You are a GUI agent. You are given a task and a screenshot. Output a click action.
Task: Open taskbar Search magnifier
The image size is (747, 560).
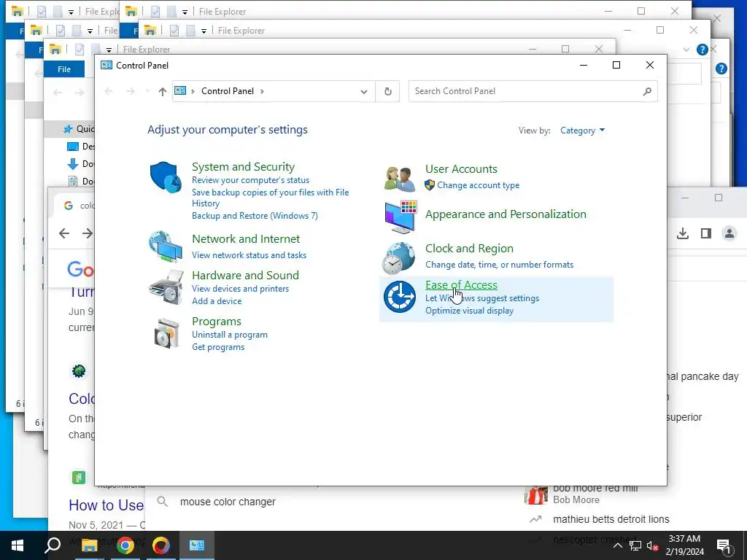(53, 545)
